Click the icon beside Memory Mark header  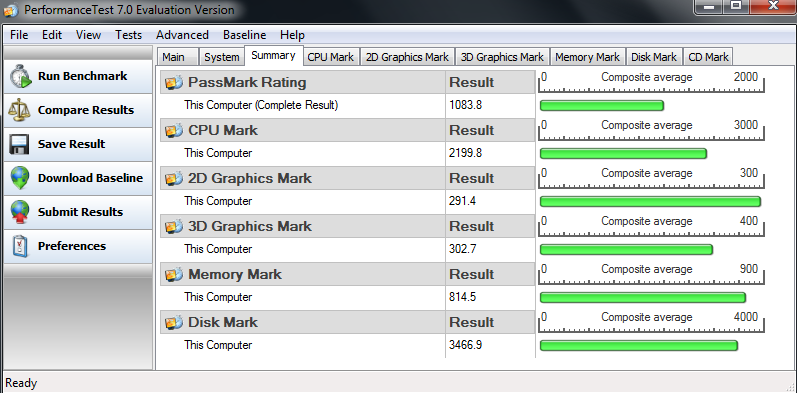click(174, 275)
